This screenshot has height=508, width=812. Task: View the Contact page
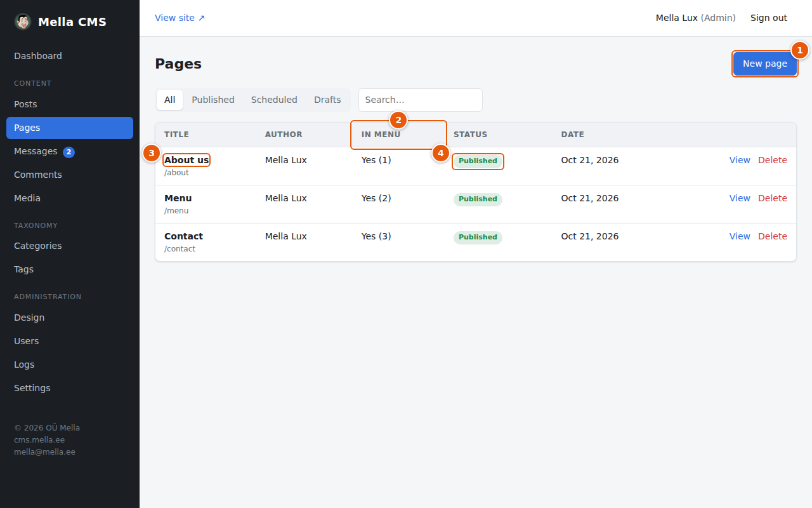pos(740,236)
